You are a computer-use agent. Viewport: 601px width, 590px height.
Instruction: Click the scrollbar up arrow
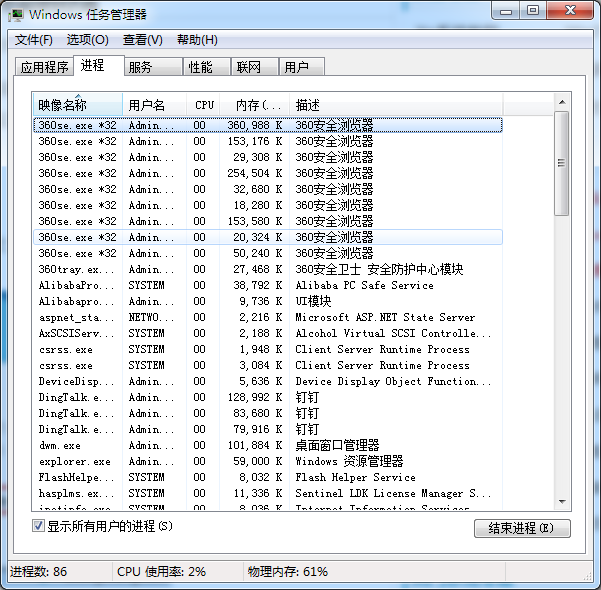562,102
